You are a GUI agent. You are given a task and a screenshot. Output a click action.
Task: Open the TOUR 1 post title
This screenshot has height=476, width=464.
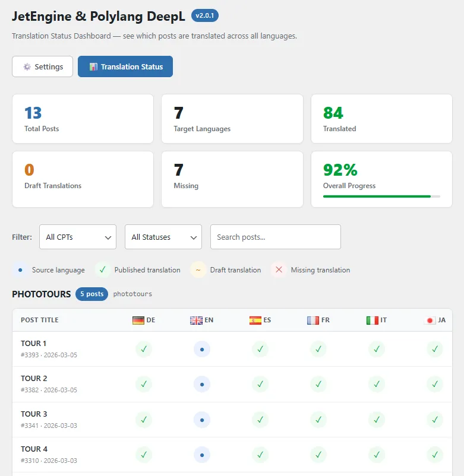click(x=34, y=343)
